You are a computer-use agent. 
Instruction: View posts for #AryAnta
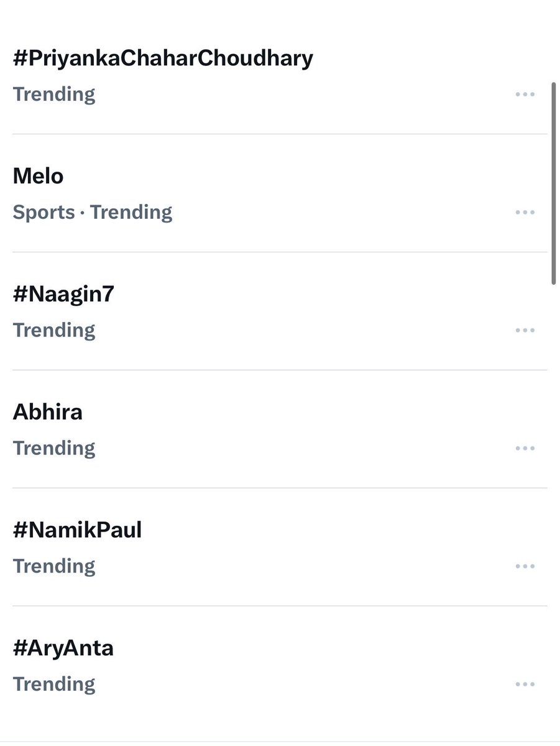click(63, 648)
